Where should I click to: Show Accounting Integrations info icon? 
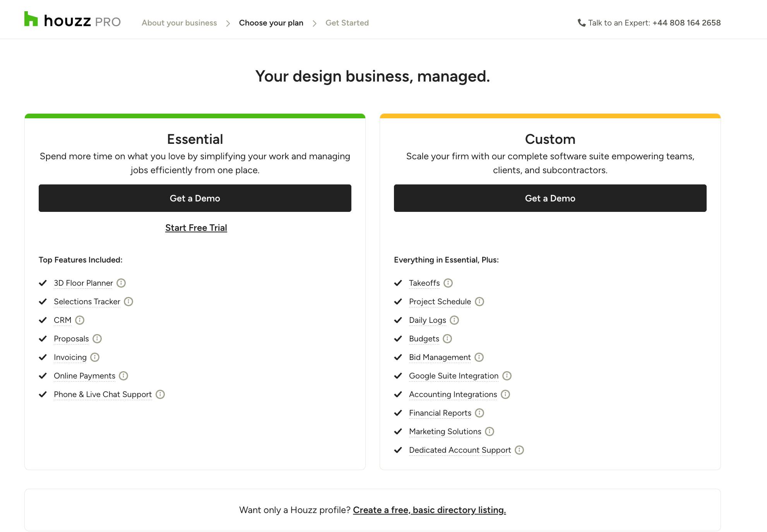pos(505,394)
